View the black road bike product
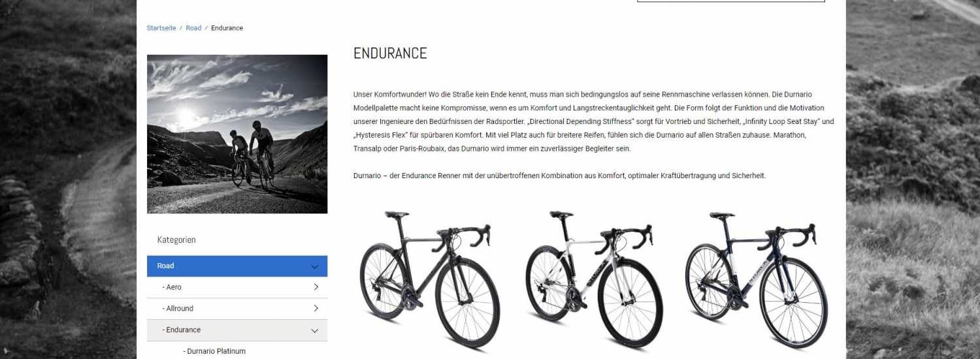The height and width of the screenshot is (359, 980). [430, 279]
